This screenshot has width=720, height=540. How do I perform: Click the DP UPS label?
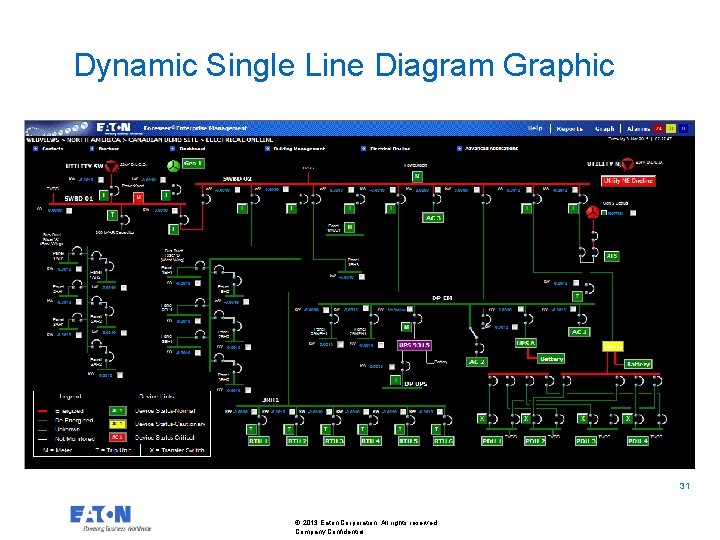pos(415,383)
